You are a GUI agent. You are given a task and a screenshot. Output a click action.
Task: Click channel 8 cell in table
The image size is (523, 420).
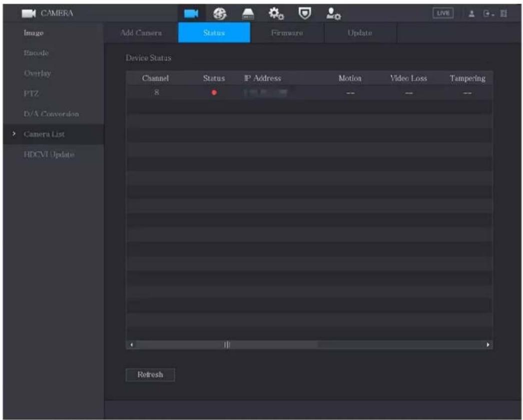[x=157, y=93]
